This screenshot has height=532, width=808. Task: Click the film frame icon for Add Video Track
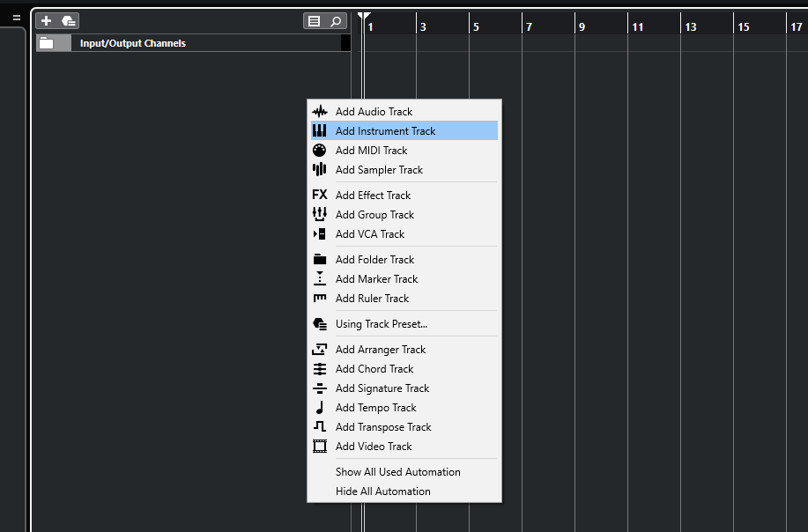(319, 447)
